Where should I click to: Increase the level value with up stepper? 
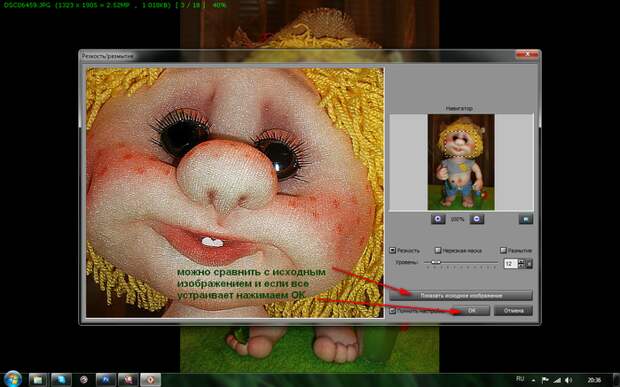[521, 261]
